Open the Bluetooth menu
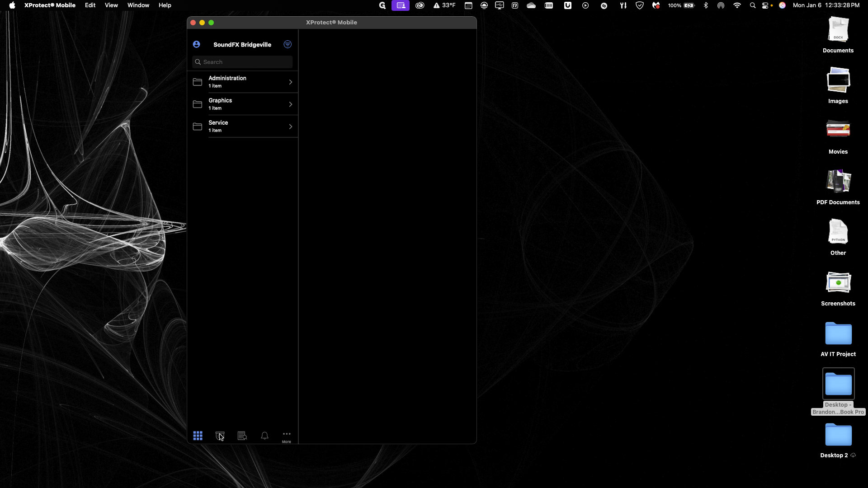The image size is (868, 488). coord(706,5)
